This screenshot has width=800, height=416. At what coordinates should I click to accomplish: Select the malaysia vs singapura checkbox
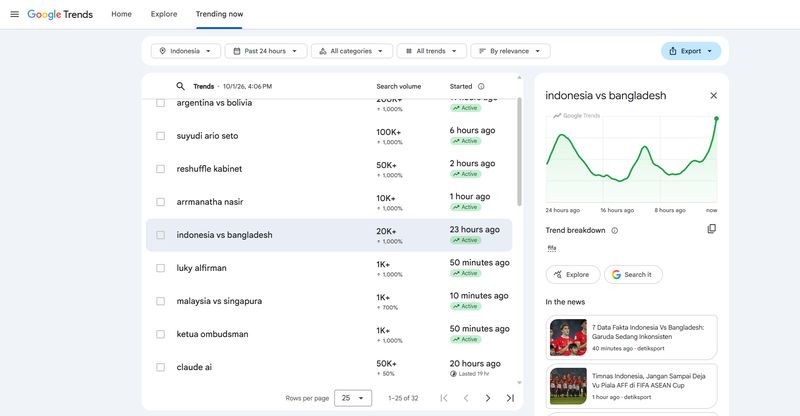tap(160, 301)
